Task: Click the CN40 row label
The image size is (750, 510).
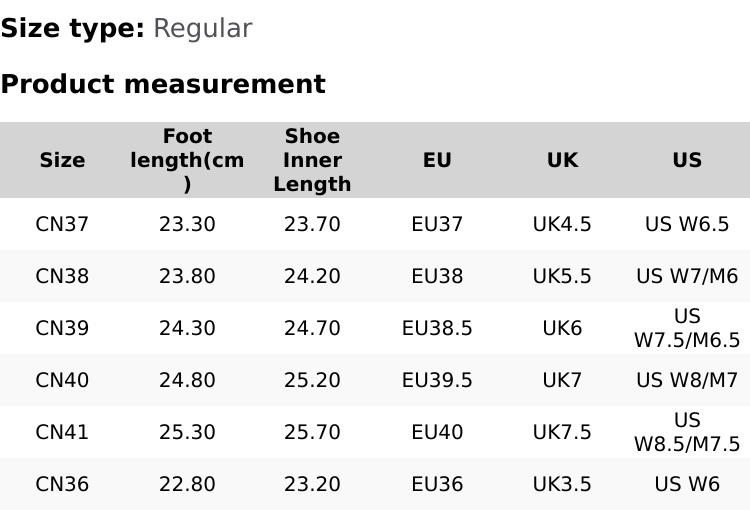Action: coord(62,380)
